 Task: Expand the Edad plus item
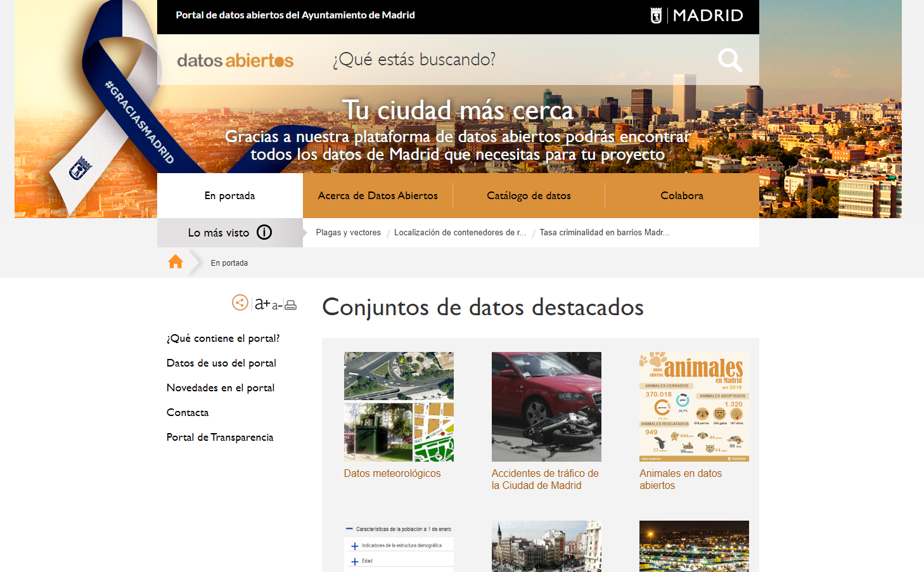tap(355, 561)
